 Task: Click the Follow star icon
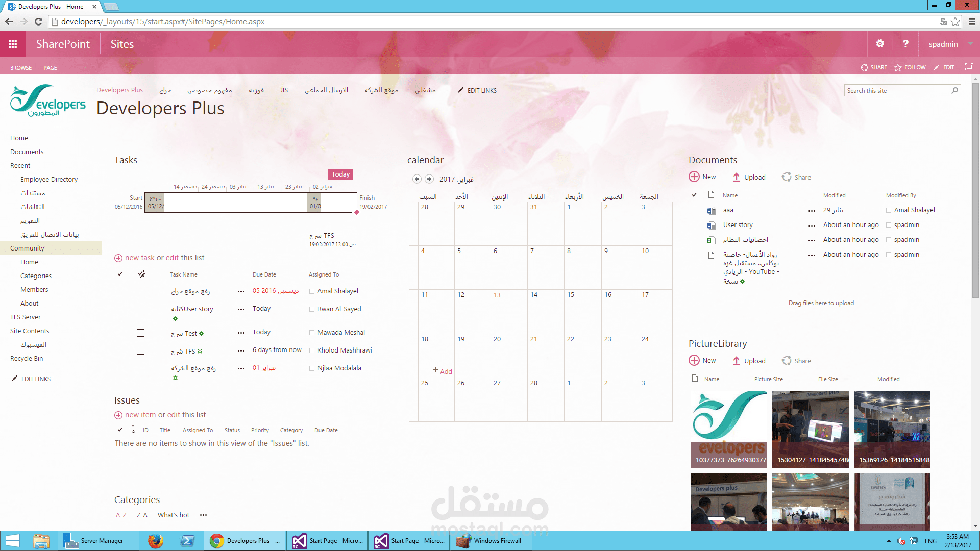click(898, 67)
